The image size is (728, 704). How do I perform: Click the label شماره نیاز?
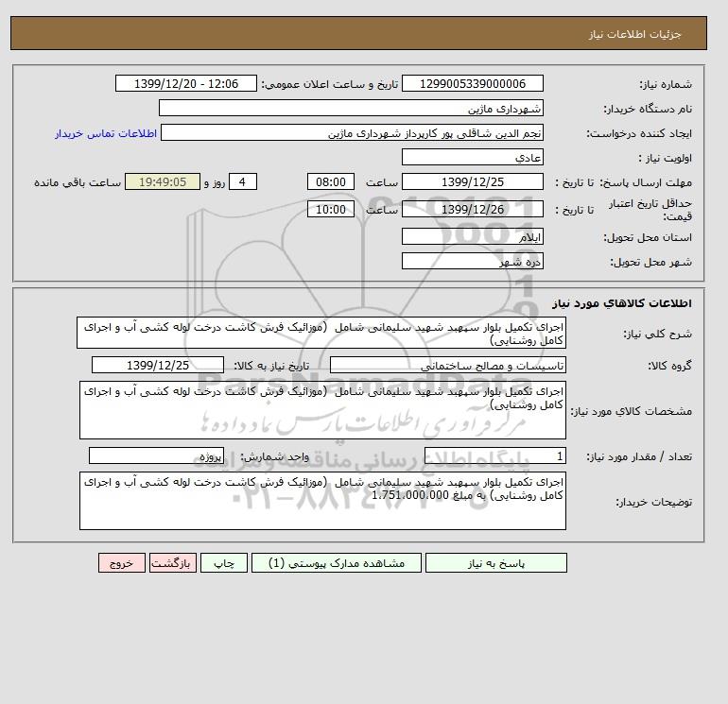pyautogui.click(x=666, y=84)
